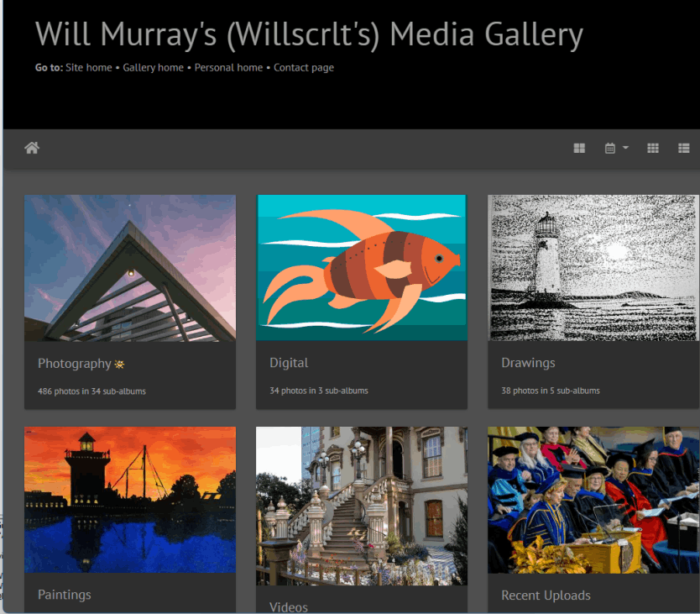This screenshot has width=700, height=614.
Task: Select the photo thumbnails grid icon
Action: coord(653,147)
